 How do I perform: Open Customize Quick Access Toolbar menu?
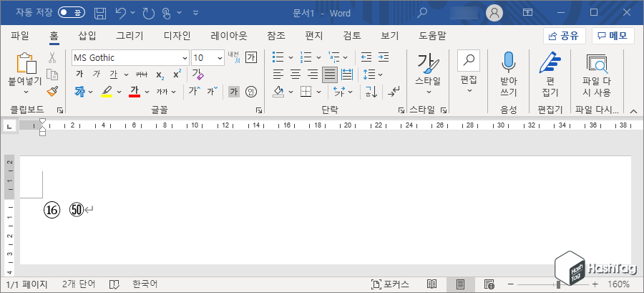point(195,13)
